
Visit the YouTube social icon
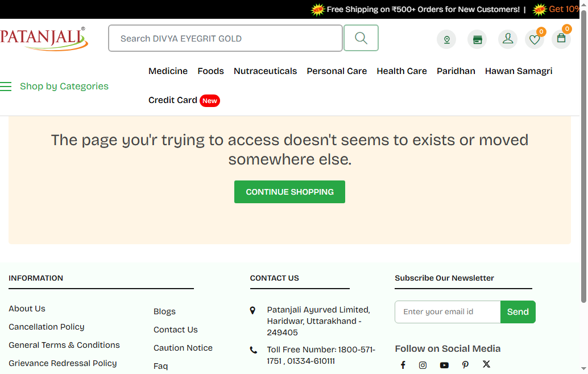(444, 365)
